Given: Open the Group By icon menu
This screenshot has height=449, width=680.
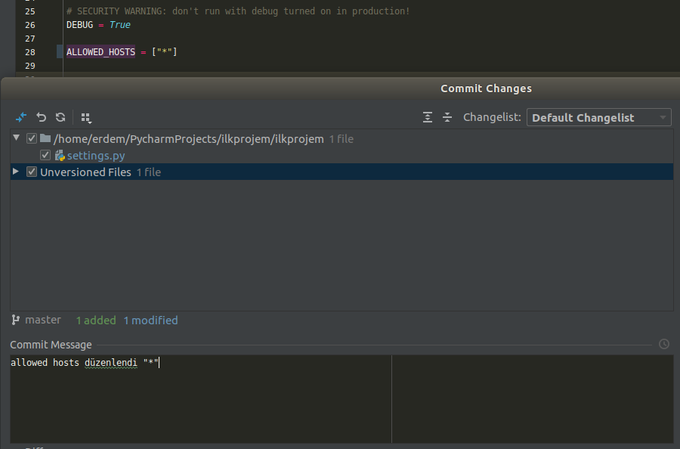Looking at the screenshot, I should point(86,118).
